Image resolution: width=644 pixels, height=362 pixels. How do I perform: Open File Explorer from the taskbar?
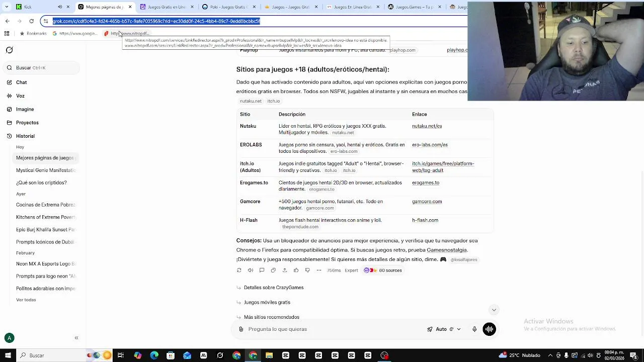(x=269, y=355)
